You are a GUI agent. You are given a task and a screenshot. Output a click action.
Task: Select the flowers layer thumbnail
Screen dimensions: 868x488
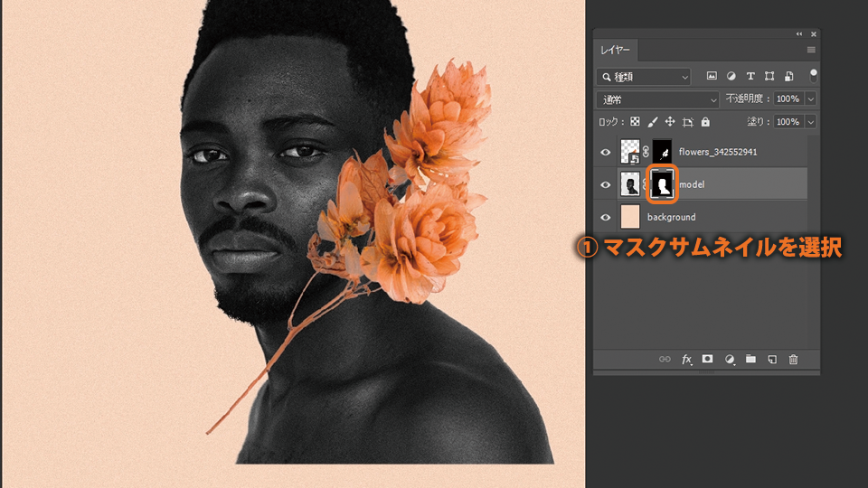(x=630, y=152)
